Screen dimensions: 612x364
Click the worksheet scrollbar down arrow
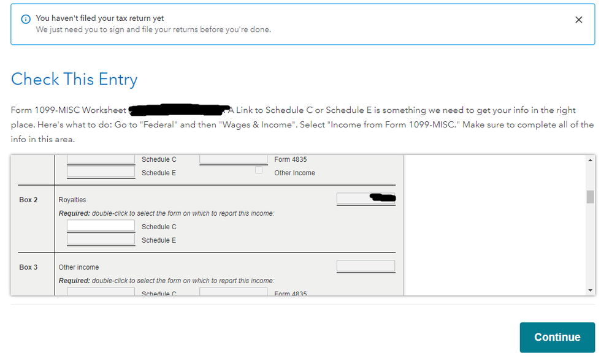point(590,290)
